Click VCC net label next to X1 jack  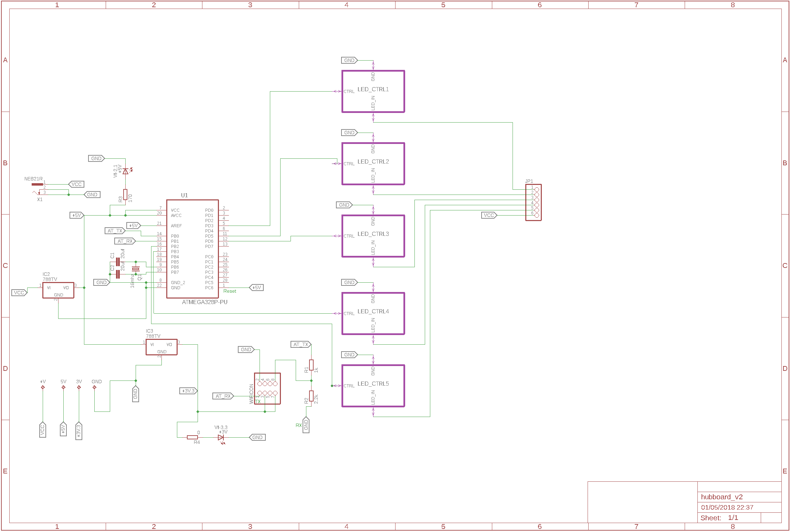(76, 184)
